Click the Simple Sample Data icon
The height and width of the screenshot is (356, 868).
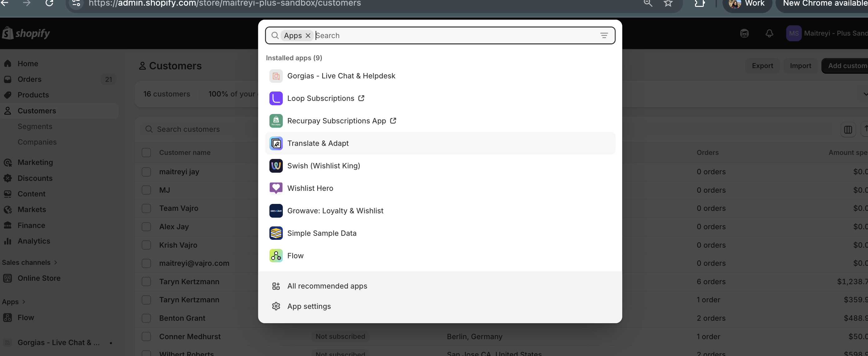(276, 233)
